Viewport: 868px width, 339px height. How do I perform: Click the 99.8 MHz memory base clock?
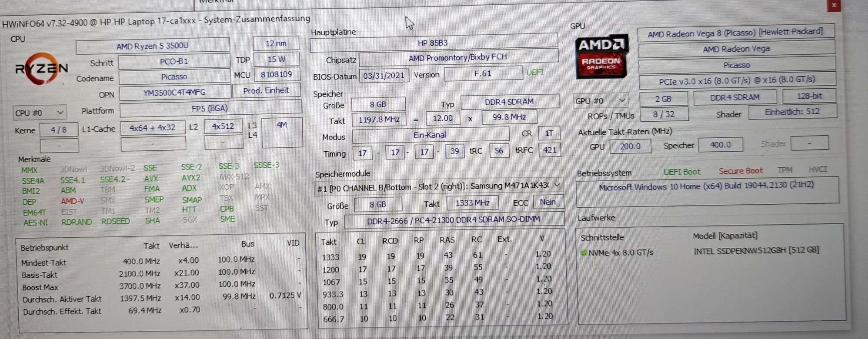pyautogui.click(x=509, y=117)
